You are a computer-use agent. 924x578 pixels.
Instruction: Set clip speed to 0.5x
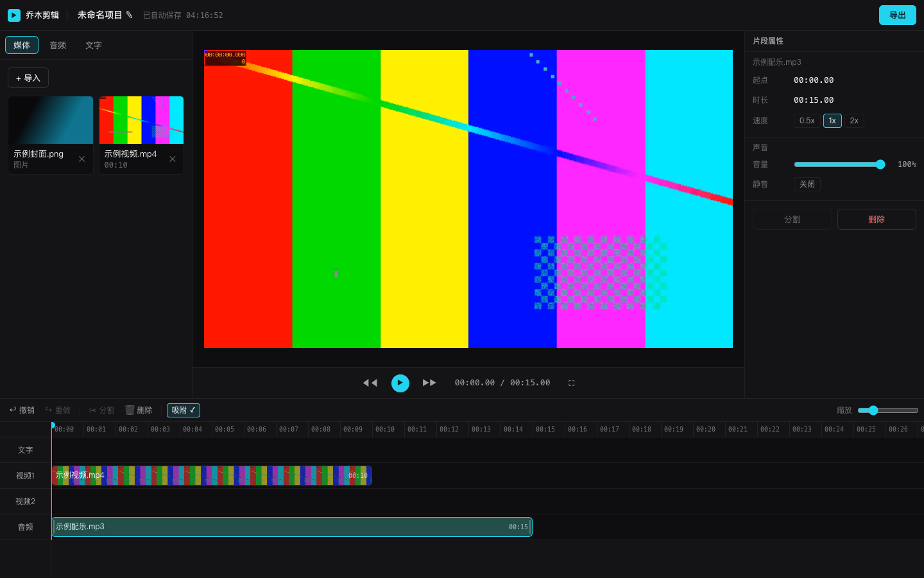[x=807, y=121]
